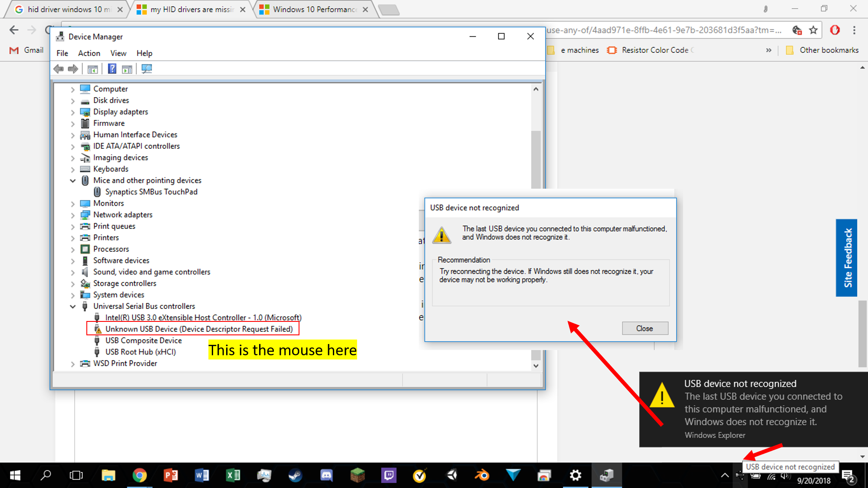The height and width of the screenshot is (488, 868).
Task: Collapse Mice and other pointing devices
Action: 72,181
